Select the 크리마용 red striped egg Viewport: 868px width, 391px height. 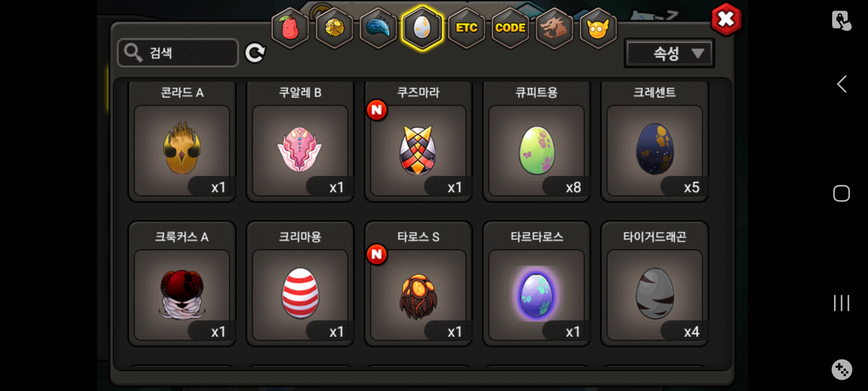300,284
